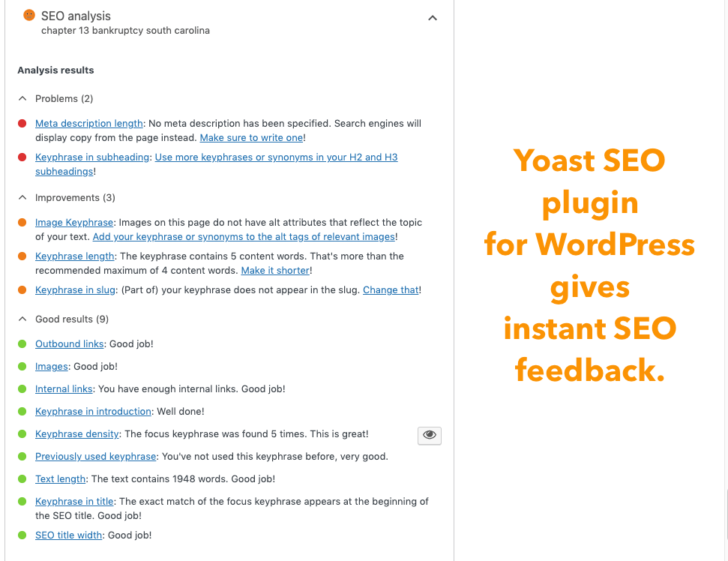The image size is (728, 561).
Task: Open the Outbound links assessment link
Action: [x=70, y=344]
